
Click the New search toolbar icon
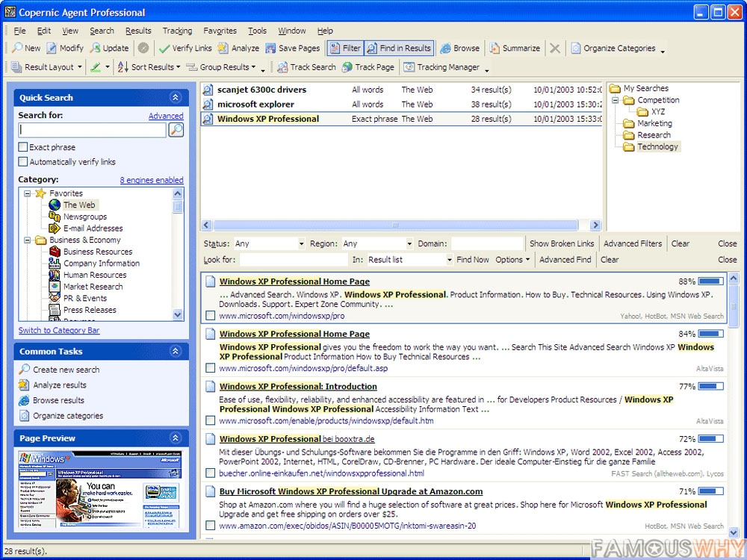tap(17, 48)
